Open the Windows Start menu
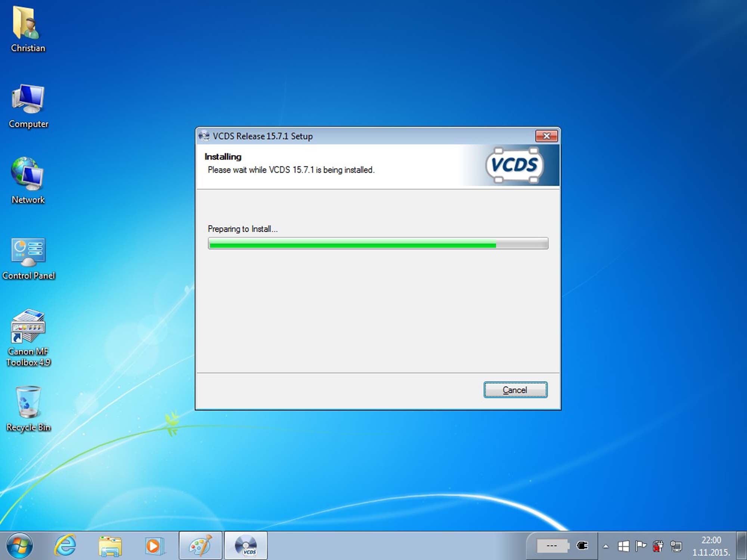Screen dimensions: 747x560 (19, 545)
